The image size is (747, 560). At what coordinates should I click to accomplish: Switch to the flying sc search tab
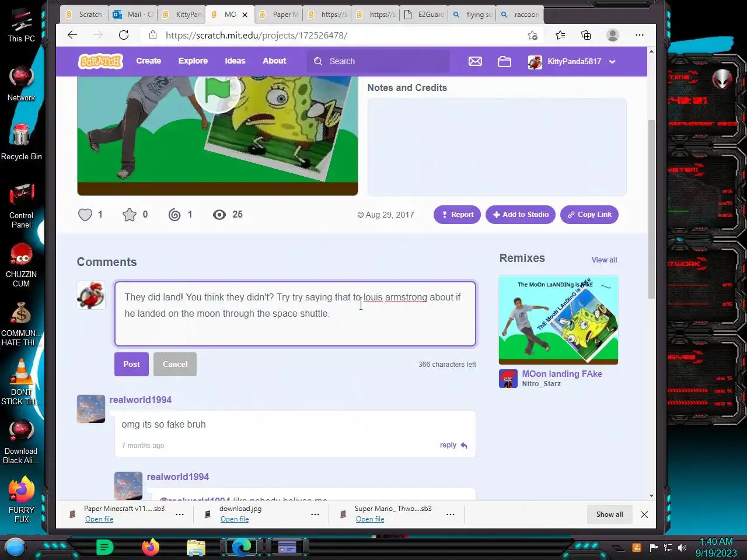pos(473,15)
